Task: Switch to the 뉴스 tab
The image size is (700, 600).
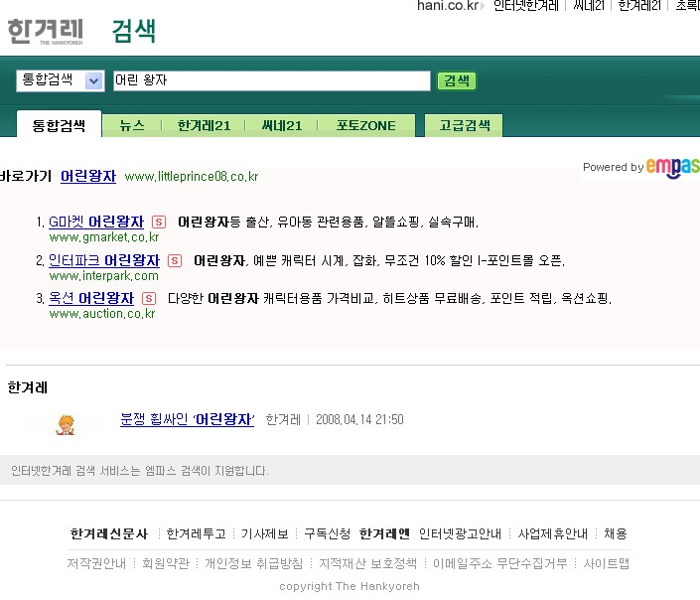Action: [132, 125]
